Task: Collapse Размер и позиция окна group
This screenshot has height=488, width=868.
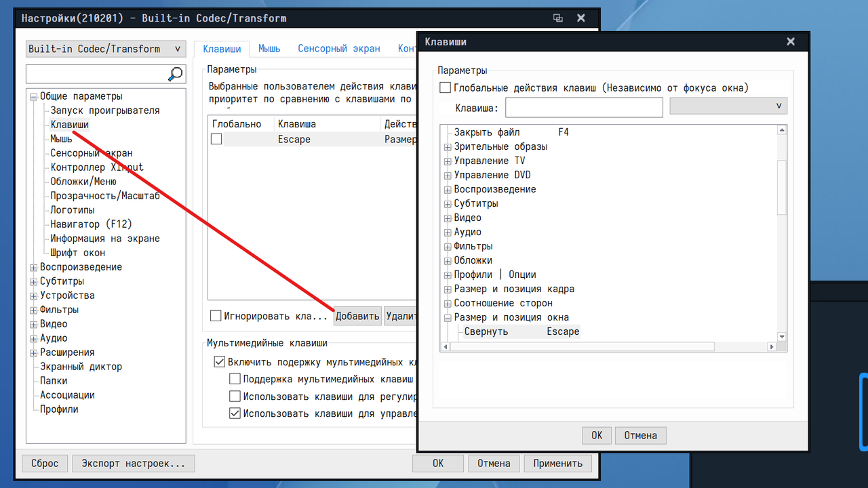Action: [448, 318]
